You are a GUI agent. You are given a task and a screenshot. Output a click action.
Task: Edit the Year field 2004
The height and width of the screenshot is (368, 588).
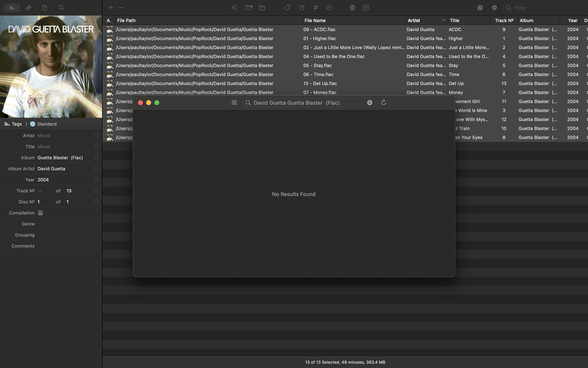(x=64, y=180)
